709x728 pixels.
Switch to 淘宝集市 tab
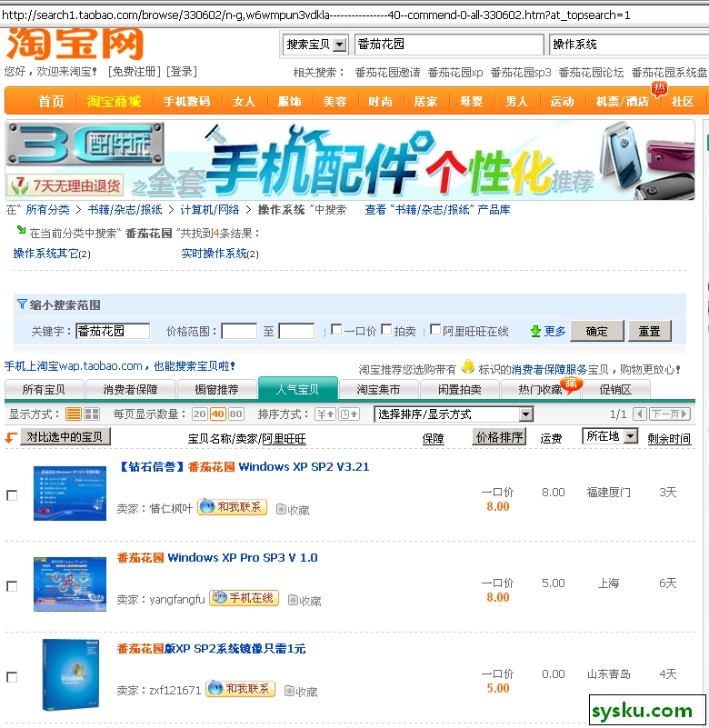pos(378,390)
